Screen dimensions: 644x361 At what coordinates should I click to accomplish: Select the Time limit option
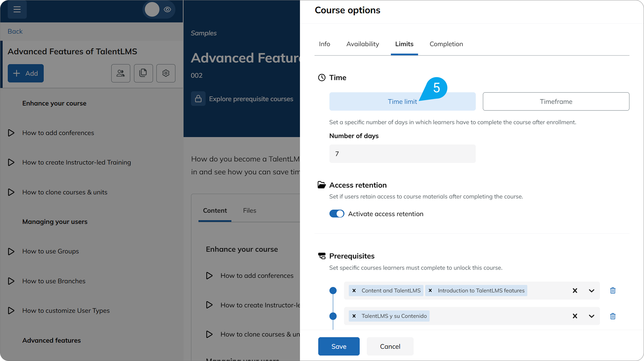(x=402, y=102)
